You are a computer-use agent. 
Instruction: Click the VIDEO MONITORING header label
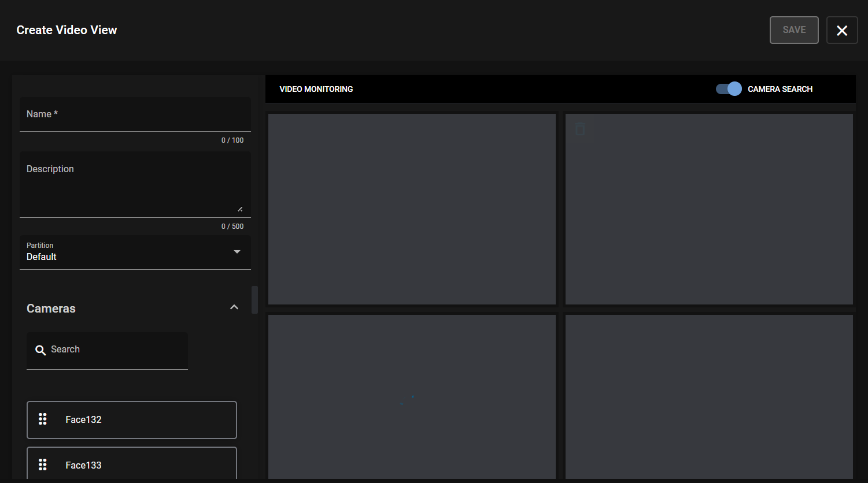(x=316, y=89)
